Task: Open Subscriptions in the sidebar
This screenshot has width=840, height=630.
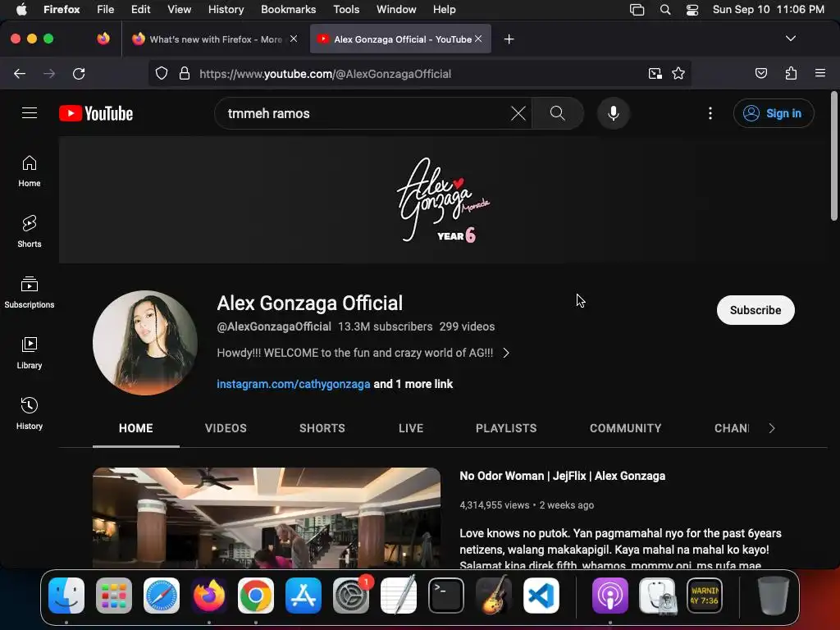Action: pyautogui.click(x=30, y=293)
